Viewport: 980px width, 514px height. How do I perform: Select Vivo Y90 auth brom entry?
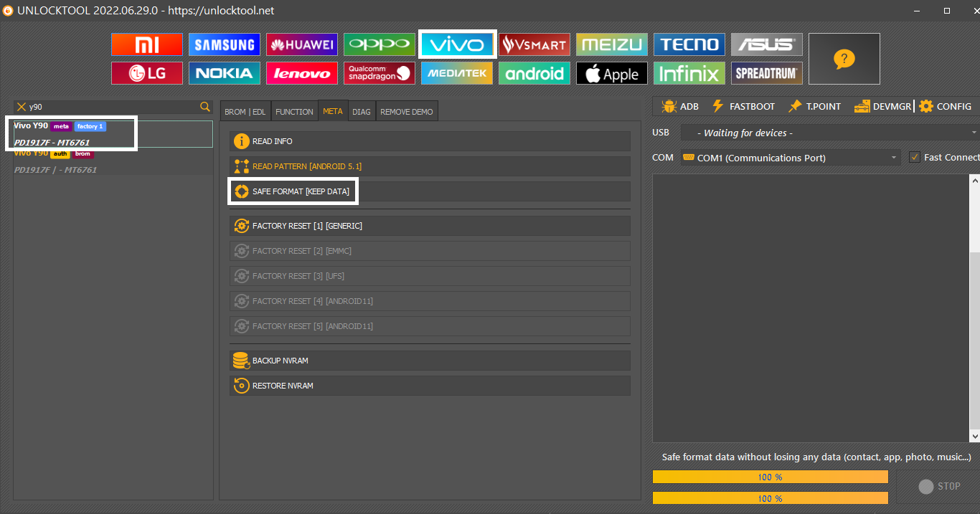113,161
